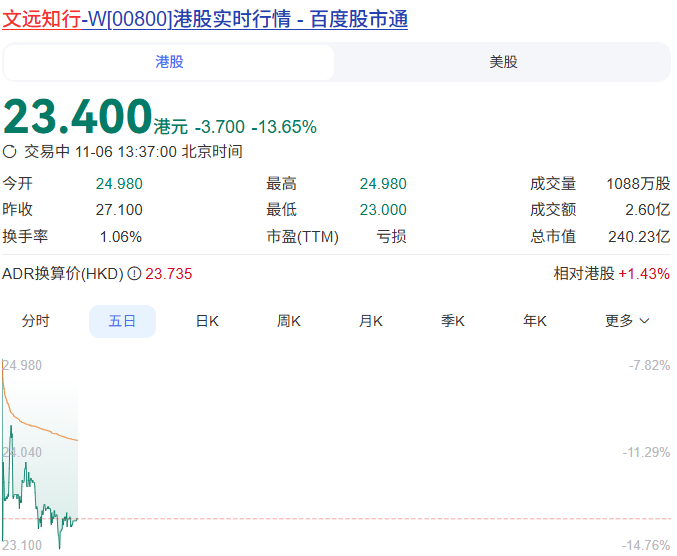Screen dimensions: 677x556
Task: Expand the 更多 chart options dropdown
Action: pyautogui.click(x=627, y=321)
